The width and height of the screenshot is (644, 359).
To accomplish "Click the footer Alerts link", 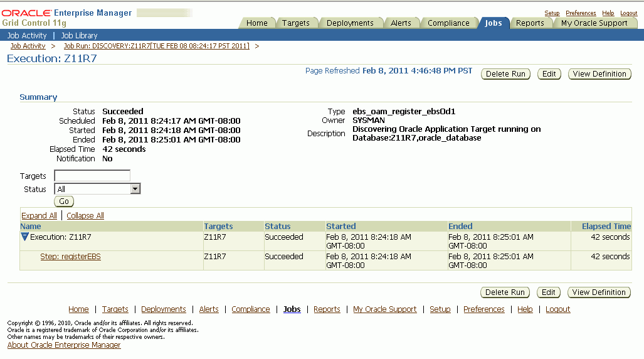I will pyautogui.click(x=209, y=309).
